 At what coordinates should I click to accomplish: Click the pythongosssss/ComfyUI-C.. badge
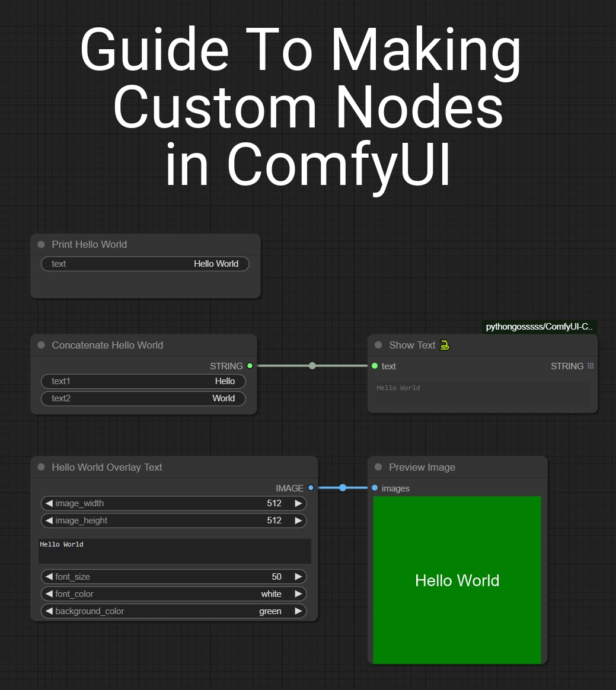click(539, 327)
